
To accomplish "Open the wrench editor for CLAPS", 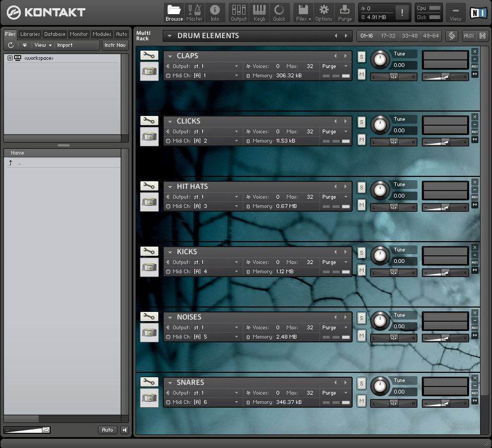I will [149, 55].
